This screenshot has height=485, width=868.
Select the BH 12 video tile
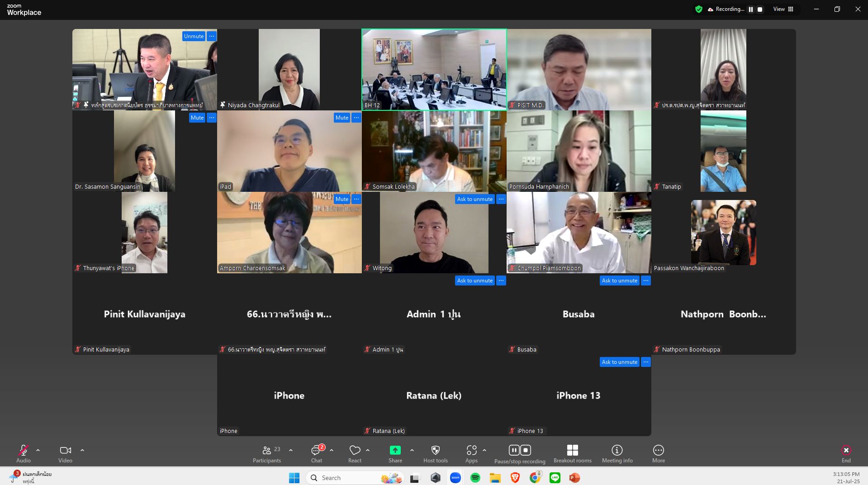pyautogui.click(x=434, y=69)
